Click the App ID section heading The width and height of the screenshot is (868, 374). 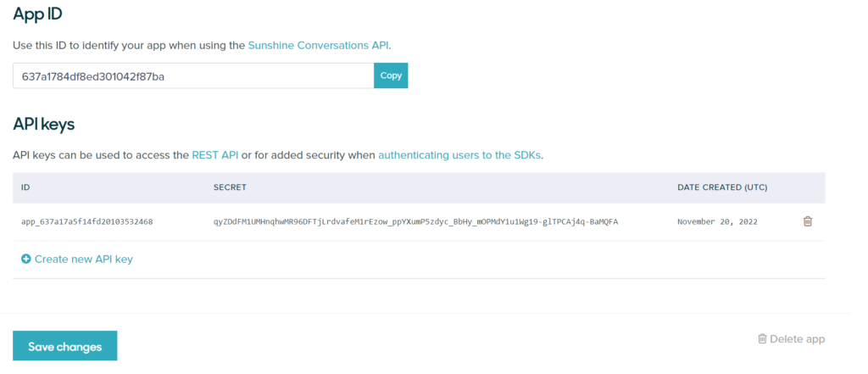point(37,14)
